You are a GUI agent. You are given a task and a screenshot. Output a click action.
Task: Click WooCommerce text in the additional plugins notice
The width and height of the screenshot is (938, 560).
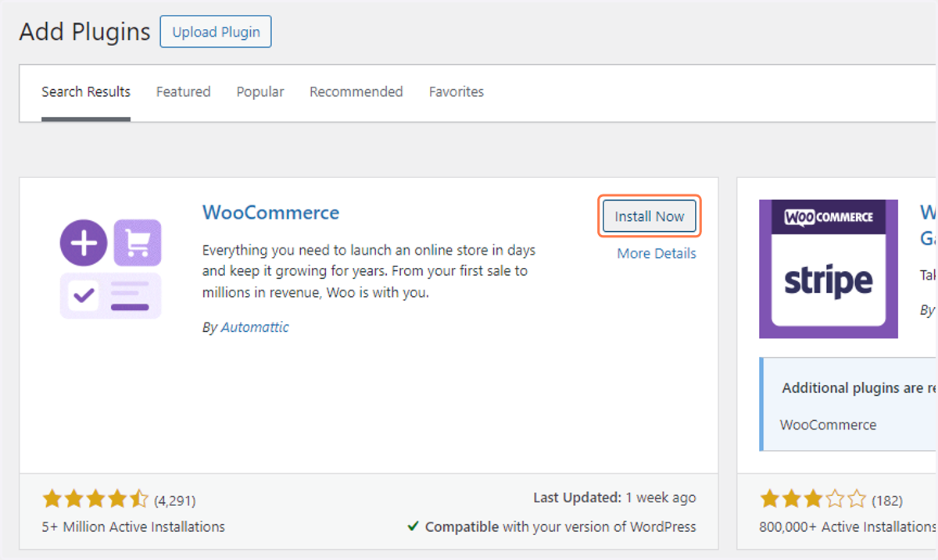point(828,425)
